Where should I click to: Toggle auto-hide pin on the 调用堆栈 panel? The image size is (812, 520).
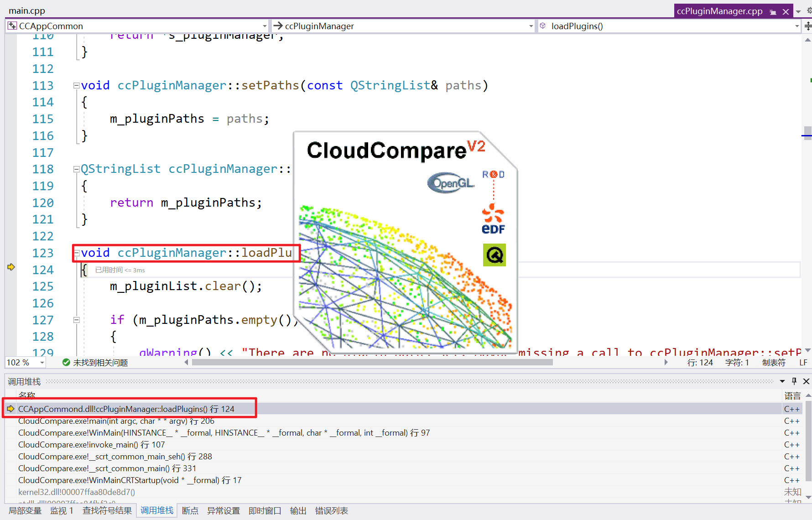click(794, 381)
